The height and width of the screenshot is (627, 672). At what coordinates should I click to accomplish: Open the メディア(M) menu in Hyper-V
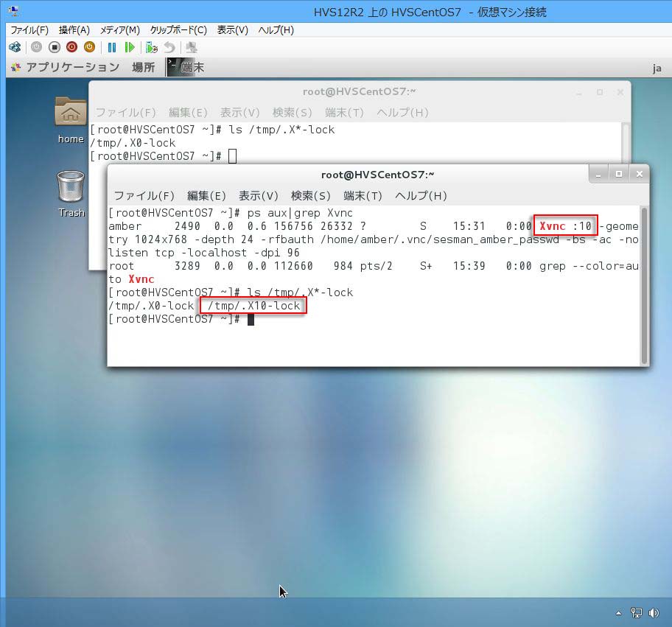tap(119, 30)
